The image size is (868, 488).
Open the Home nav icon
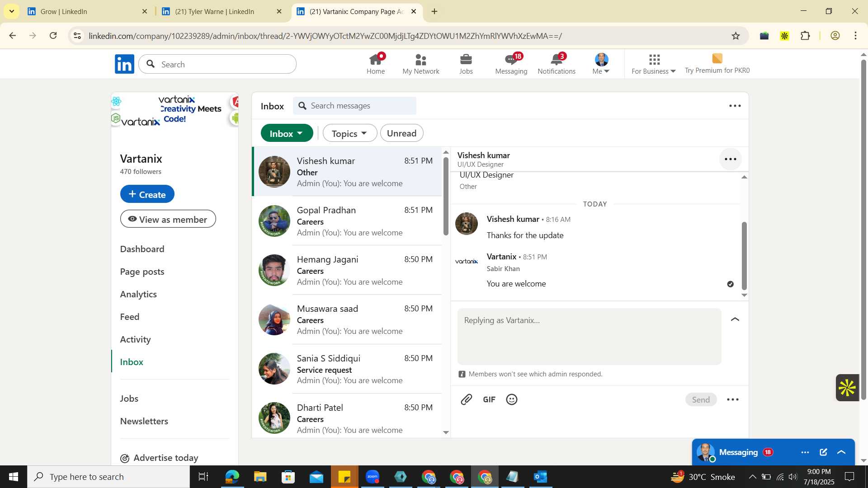376,64
